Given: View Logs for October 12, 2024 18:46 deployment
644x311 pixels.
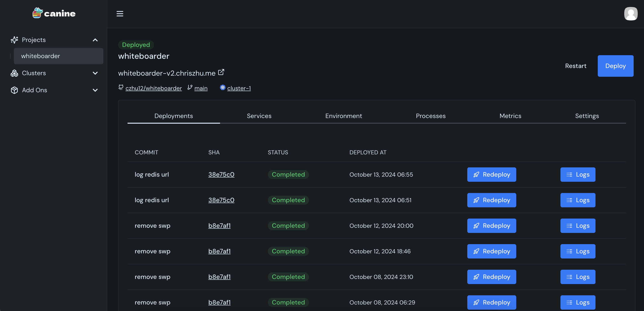Looking at the screenshot, I should [578, 251].
